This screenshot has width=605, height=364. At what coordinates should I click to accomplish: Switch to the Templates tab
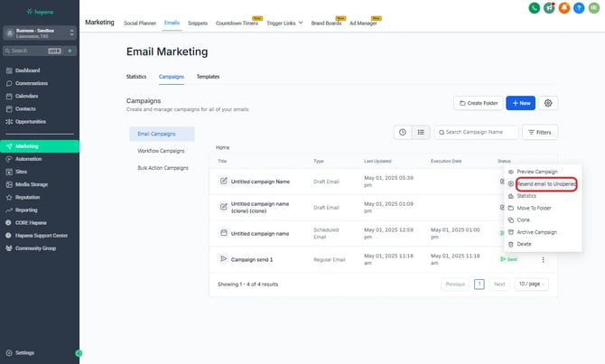pyautogui.click(x=208, y=77)
